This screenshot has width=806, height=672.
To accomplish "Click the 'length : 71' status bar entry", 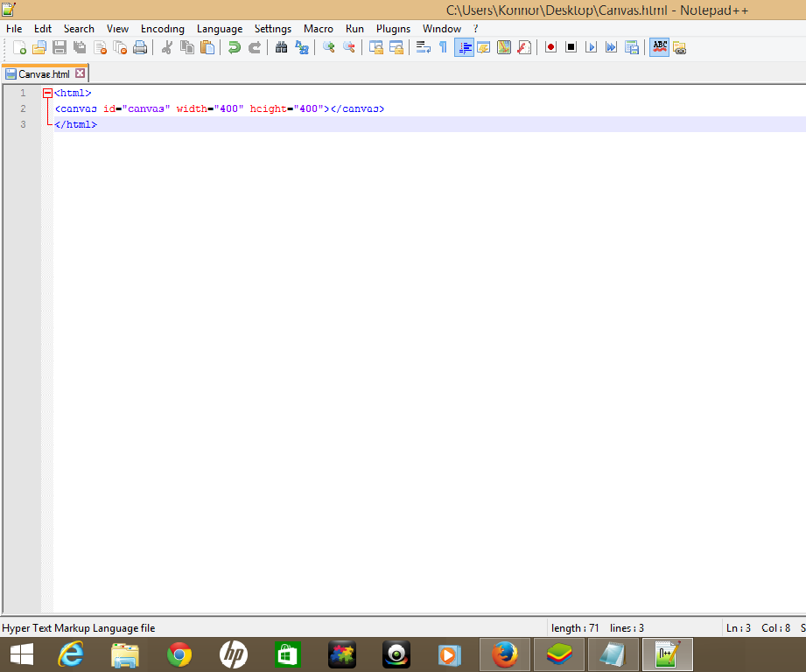I will click(575, 628).
